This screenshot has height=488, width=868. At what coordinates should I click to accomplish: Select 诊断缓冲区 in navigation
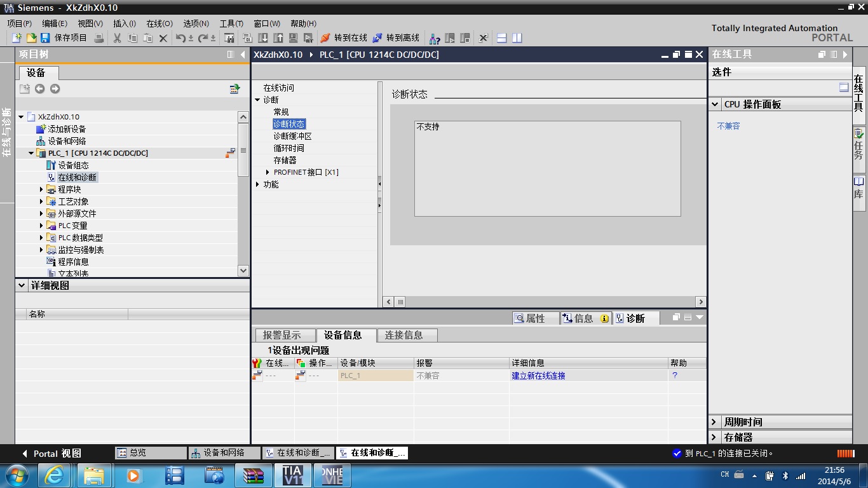tap(292, 136)
